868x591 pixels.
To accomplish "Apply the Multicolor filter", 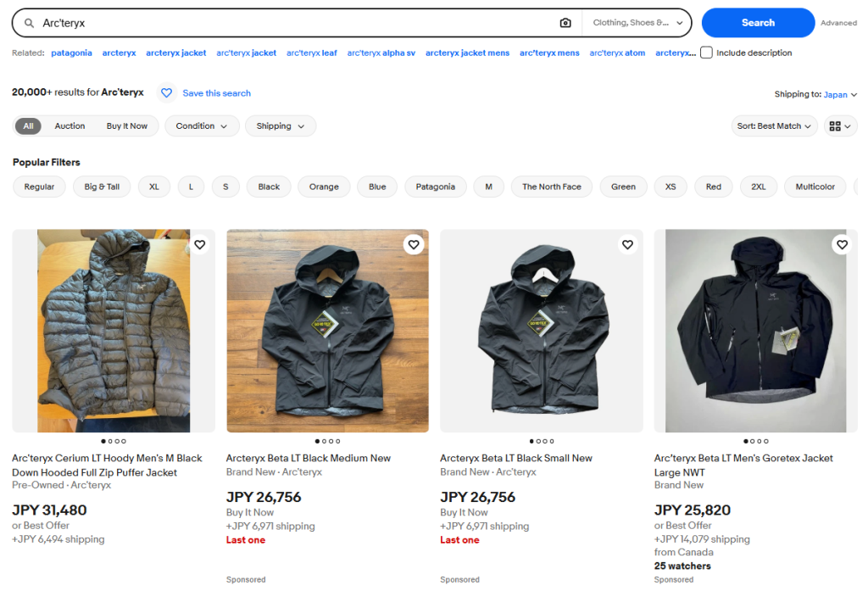I will (x=815, y=187).
